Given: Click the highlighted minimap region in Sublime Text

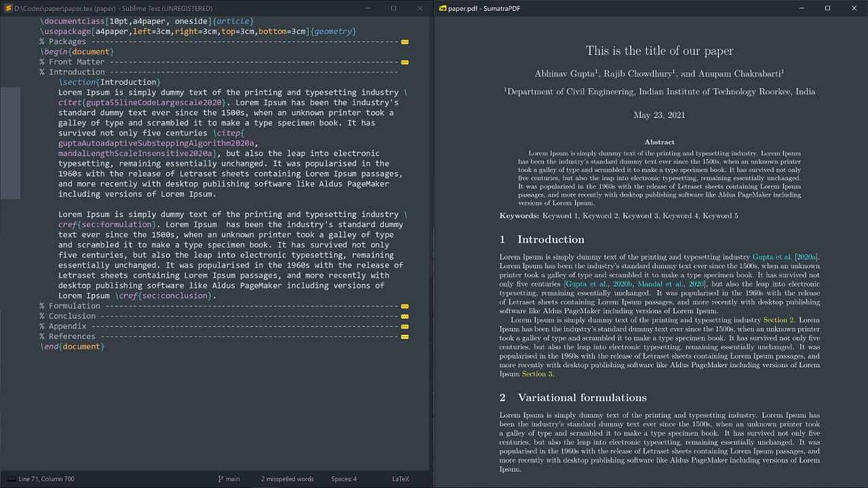Looking at the screenshot, I should (10, 143).
